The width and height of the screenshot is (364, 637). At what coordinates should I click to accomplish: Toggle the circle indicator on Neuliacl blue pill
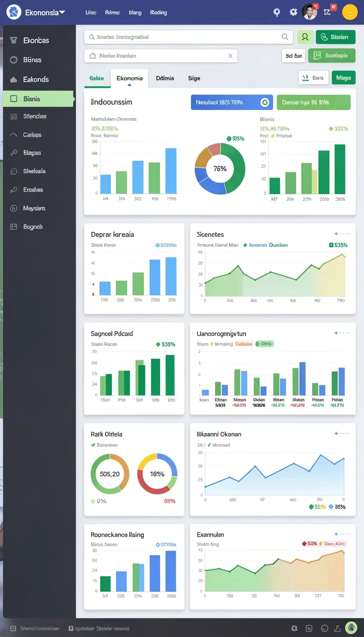click(x=264, y=102)
